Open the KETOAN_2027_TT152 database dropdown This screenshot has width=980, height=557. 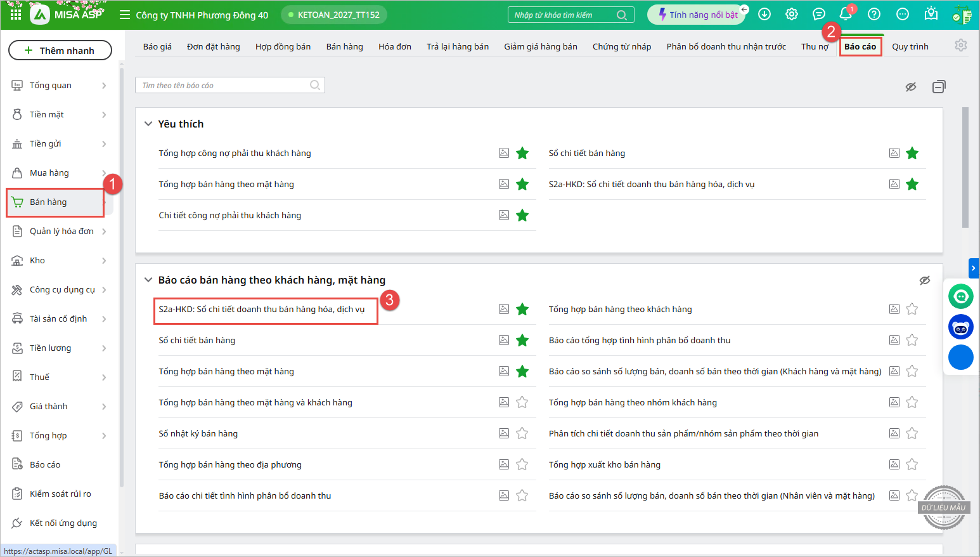pos(333,15)
